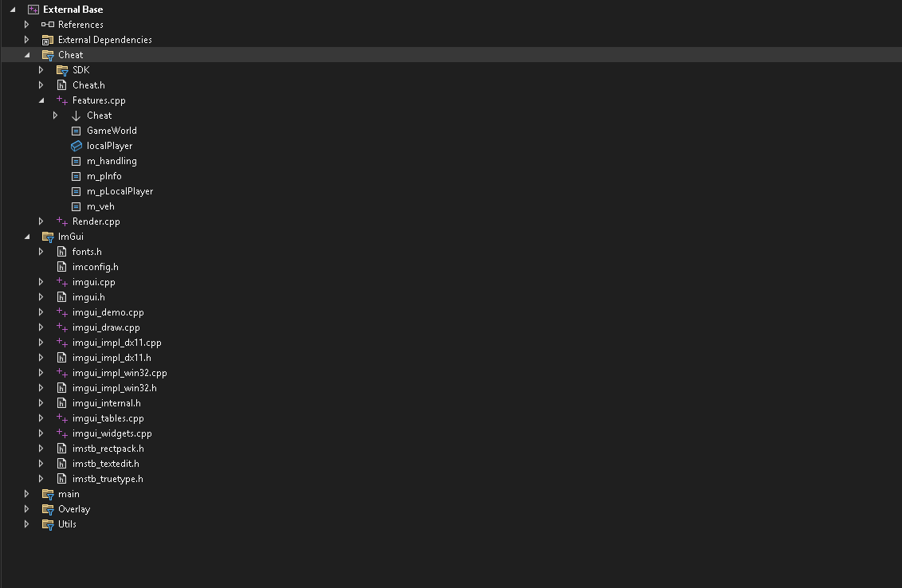Screen dimensions: 902x588
Task: Click the GameWorld member icon
Action: (x=76, y=131)
